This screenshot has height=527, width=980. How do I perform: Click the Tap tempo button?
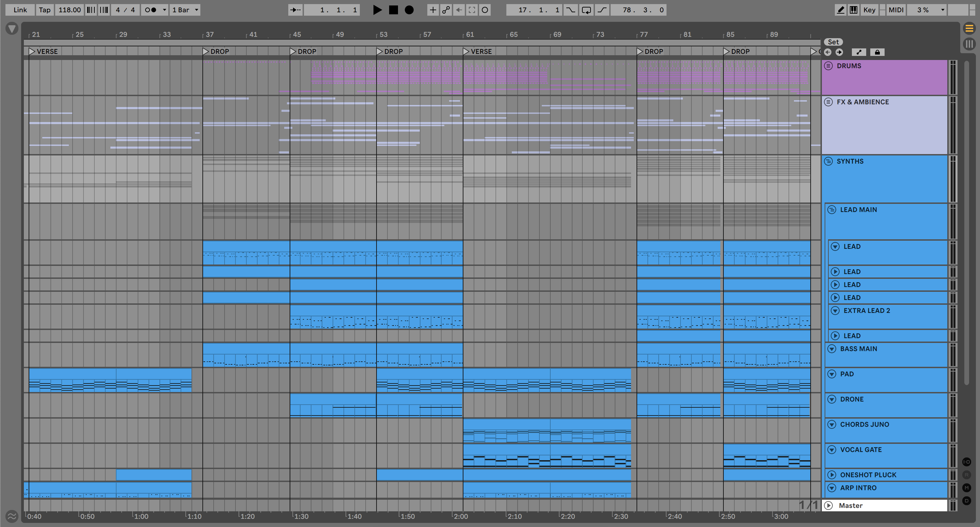(45, 10)
